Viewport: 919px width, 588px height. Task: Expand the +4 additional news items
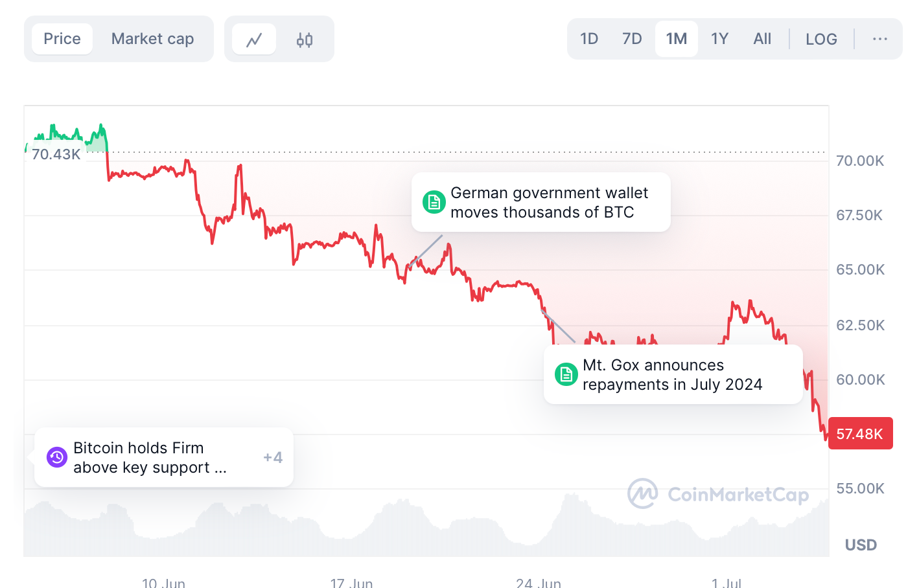pyautogui.click(x=273, y=457)
